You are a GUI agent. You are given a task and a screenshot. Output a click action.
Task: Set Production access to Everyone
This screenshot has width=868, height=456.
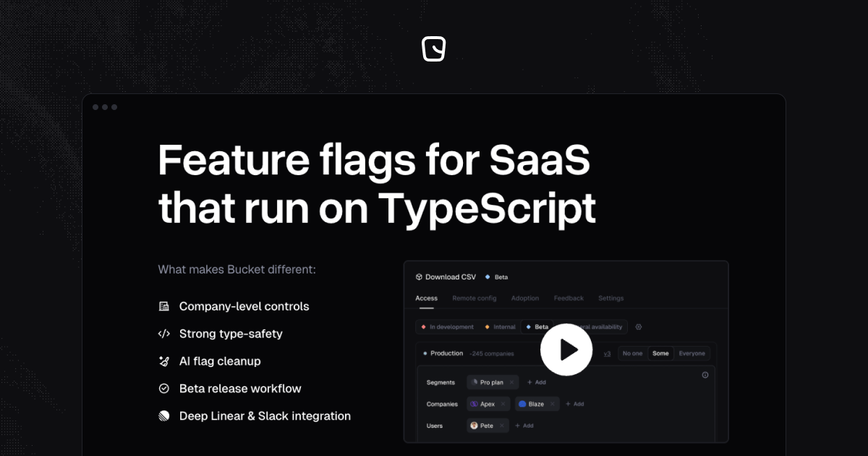692,353
